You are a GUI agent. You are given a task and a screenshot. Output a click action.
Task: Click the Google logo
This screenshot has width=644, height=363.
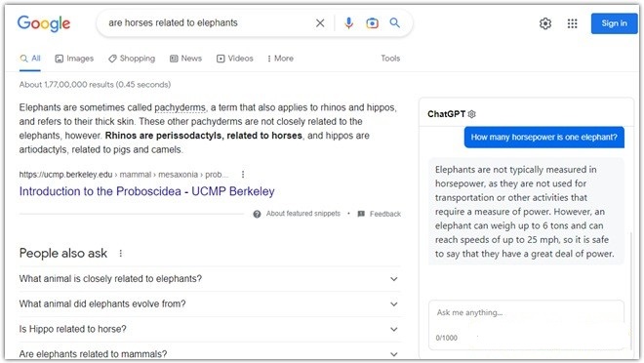click(44, 23)
